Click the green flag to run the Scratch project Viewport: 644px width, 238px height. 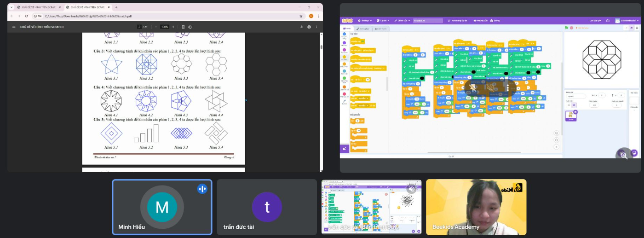coord(567,28)
